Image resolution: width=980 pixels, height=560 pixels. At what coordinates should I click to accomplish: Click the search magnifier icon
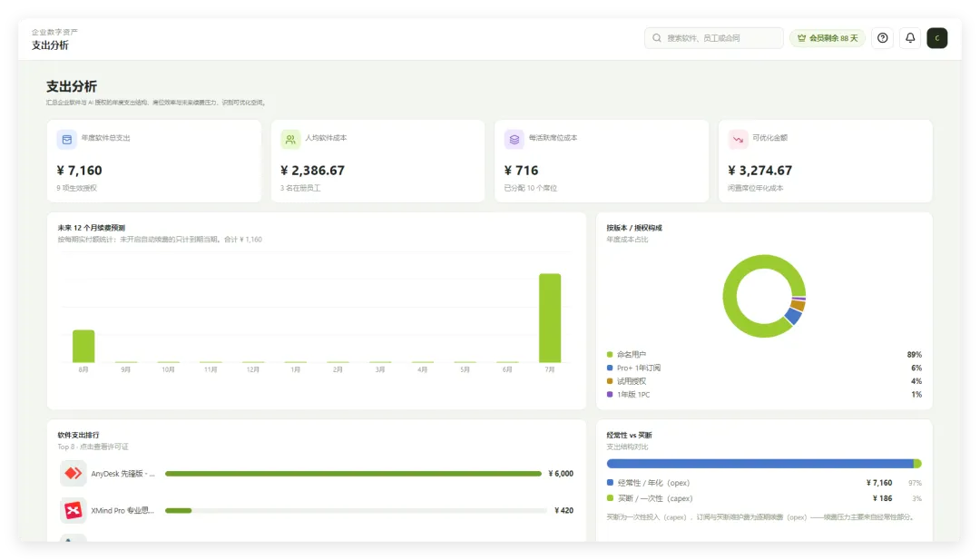coord(657,38)
